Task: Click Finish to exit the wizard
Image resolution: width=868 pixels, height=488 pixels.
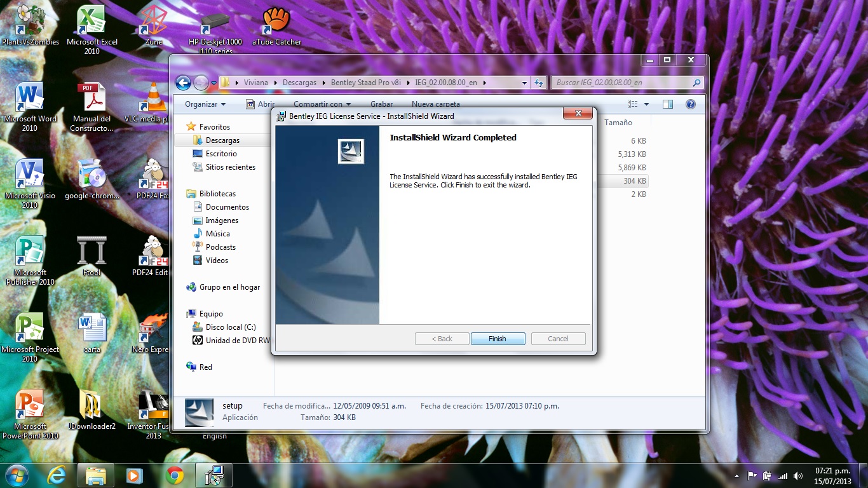Action: pyautogui.click(x=498, y=339)
